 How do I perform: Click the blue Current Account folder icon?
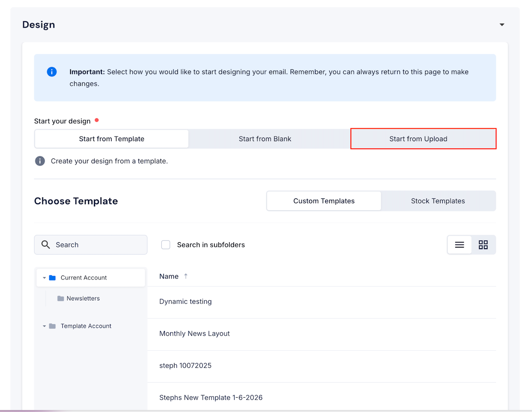(x=52, y=278)
